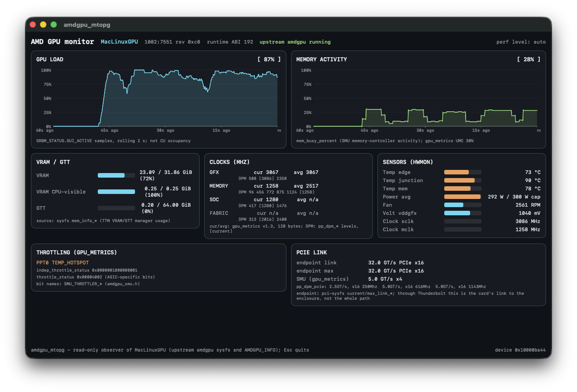The width and height of the screenshot is (577, 392).
Task: Click the perf level: auto indicator
Action: click(521, 42)
